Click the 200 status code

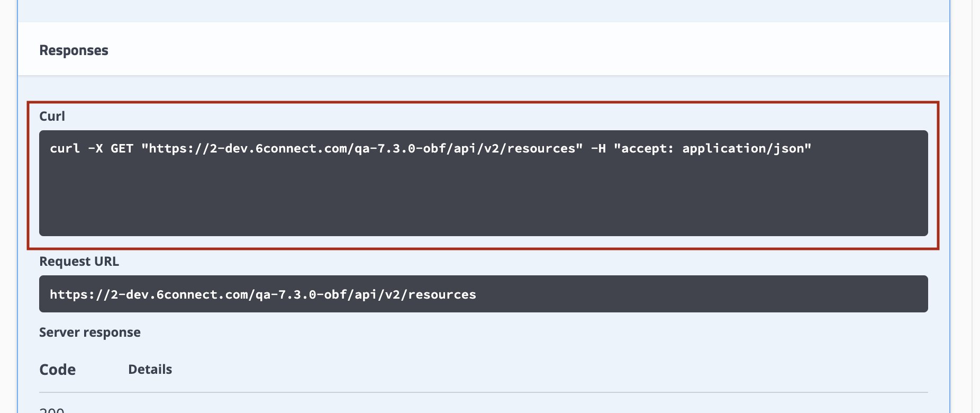tap(52, 410)
